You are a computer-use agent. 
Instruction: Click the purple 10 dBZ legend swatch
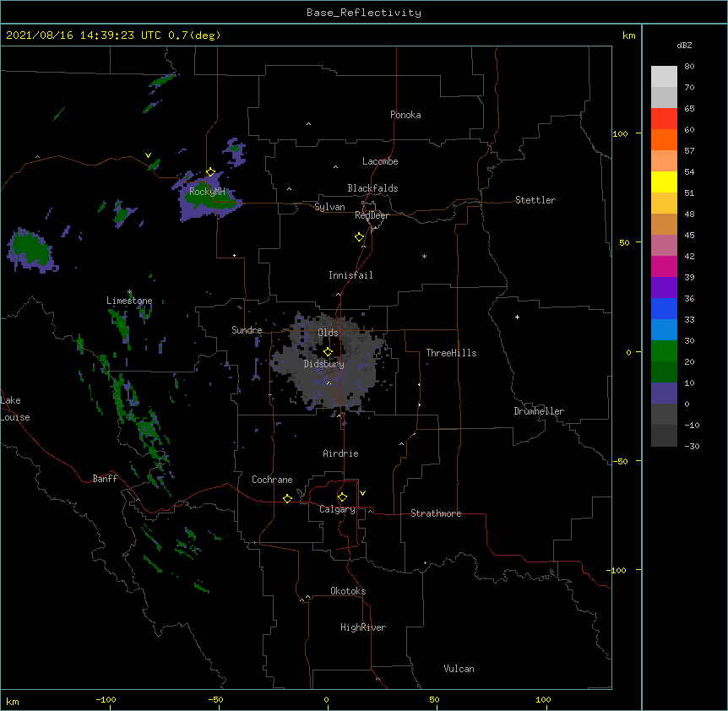tap(664, 393)
